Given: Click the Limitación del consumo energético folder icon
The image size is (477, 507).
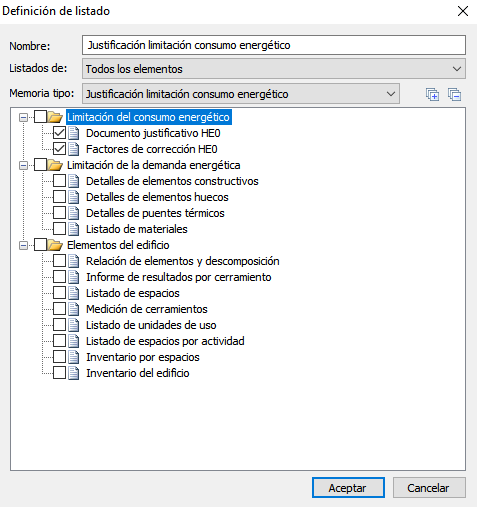Looking at the screenshot, I should (55, 117).
